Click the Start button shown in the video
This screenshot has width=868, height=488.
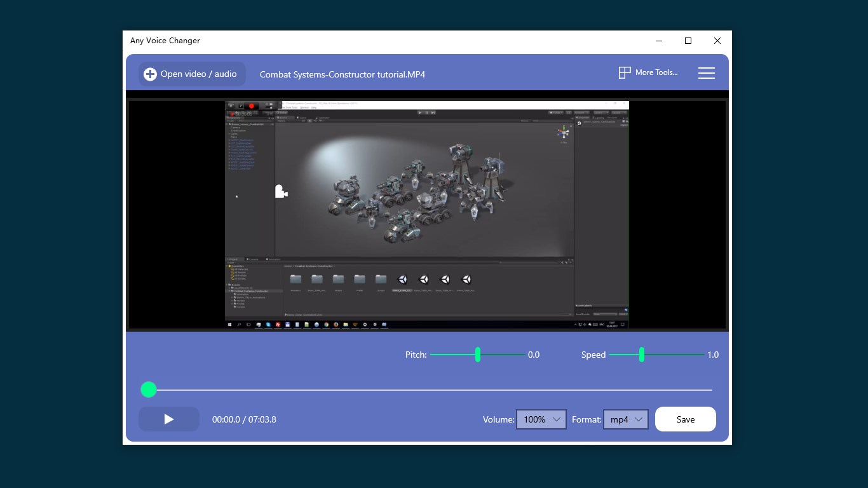[x=230, y=325]
